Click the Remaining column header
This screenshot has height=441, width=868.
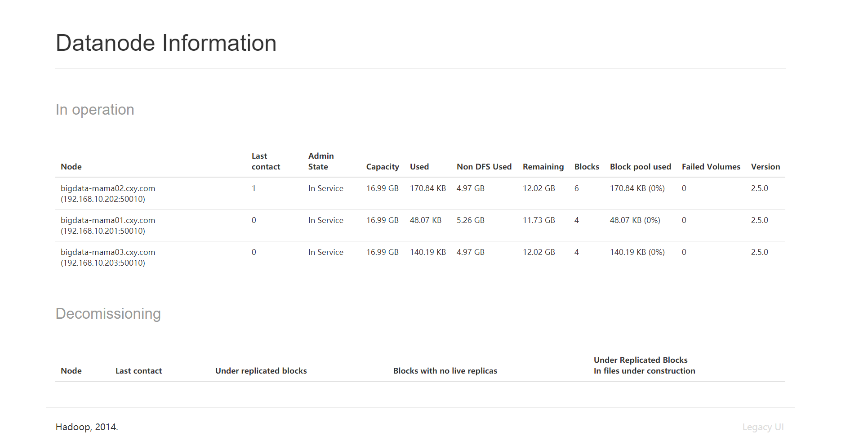pyautogui.click(x=543, y=167)
